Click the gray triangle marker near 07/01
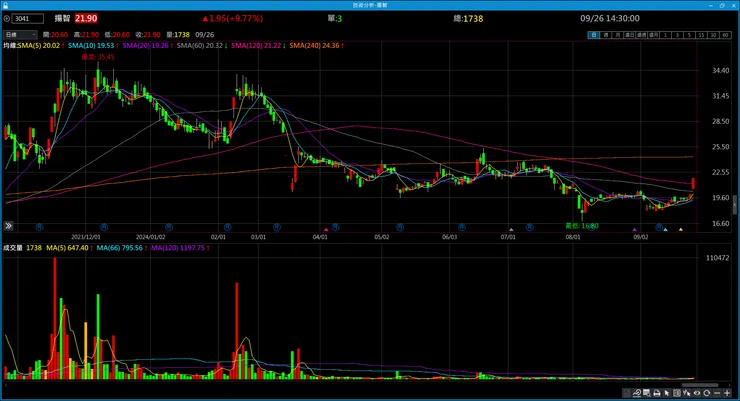 click(x=511, y=230)
